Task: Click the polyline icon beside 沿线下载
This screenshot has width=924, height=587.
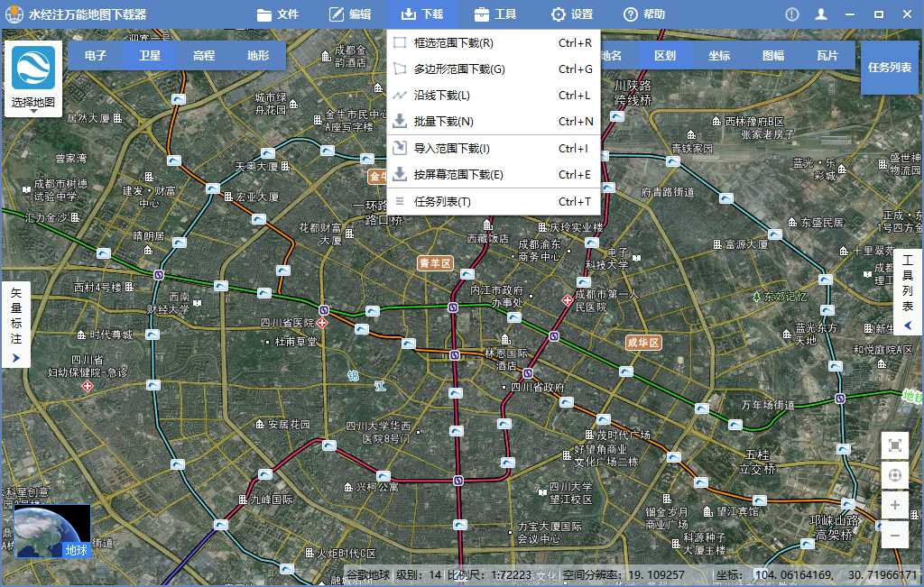Action: [x=400, y=96]
